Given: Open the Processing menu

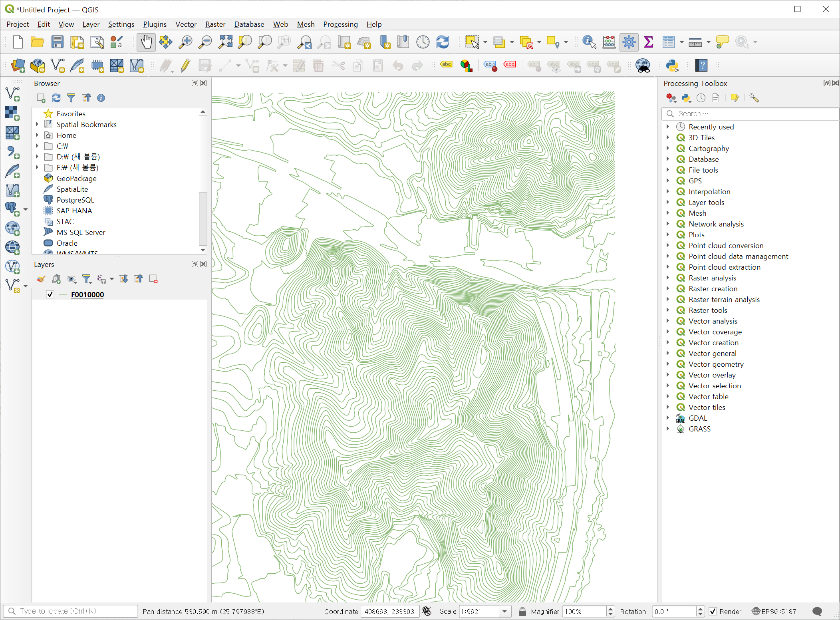Looking at the screenshot, I should tap(340, 24).
